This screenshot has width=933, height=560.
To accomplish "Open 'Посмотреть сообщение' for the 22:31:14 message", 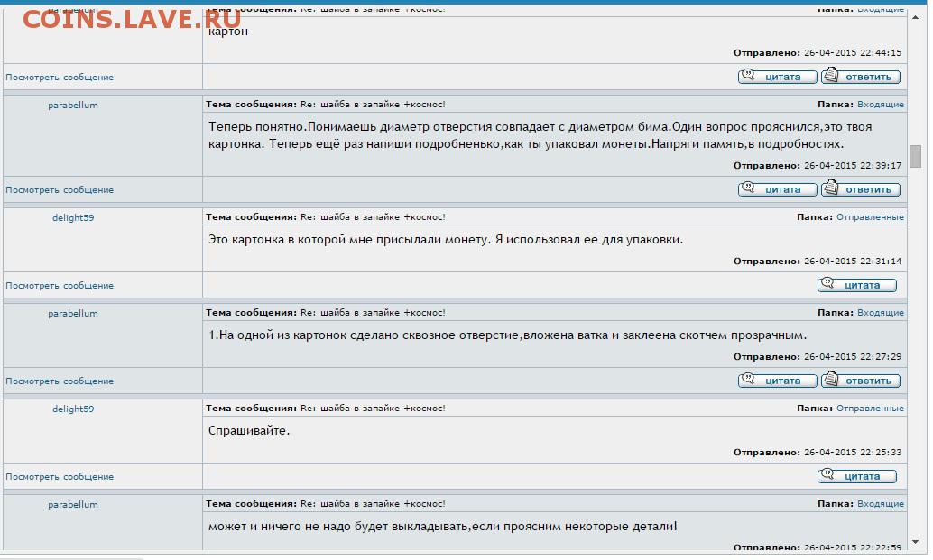I will 60,286.
